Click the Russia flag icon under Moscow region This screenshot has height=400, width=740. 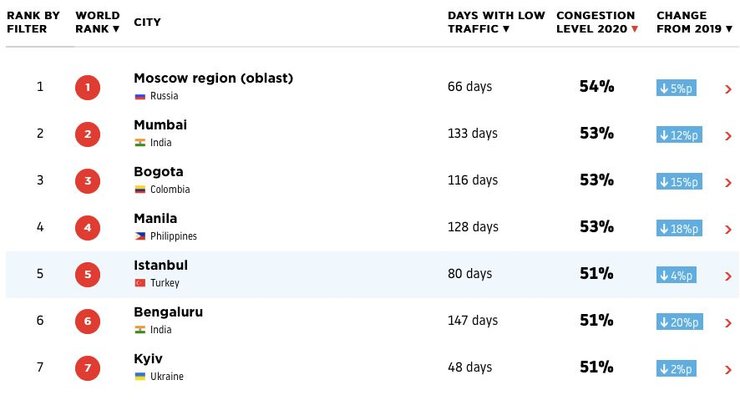point(140,96)
